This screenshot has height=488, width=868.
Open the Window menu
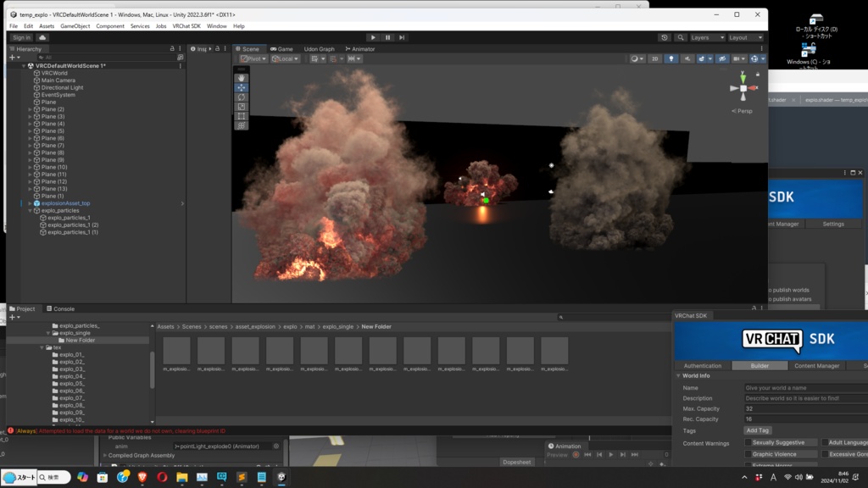point(216,26)
